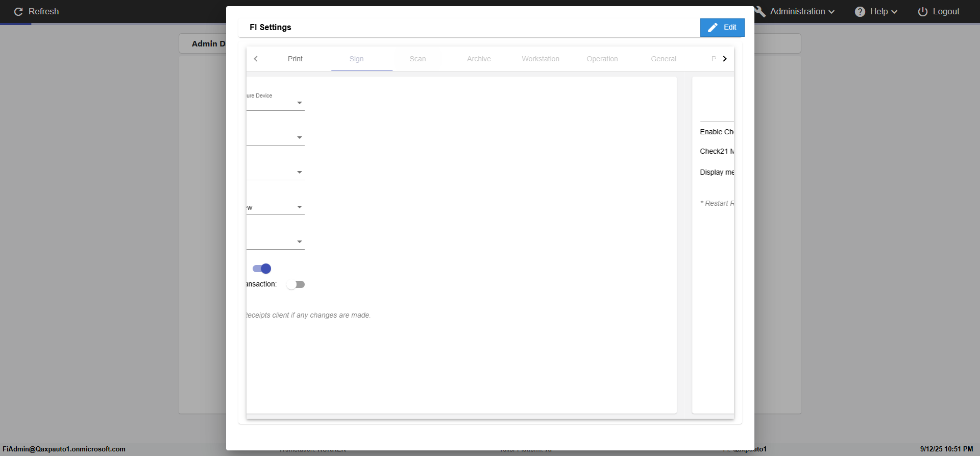The image size is (980, 456).
Task: Click the Receipts client restart note
Action: [308, 315]
